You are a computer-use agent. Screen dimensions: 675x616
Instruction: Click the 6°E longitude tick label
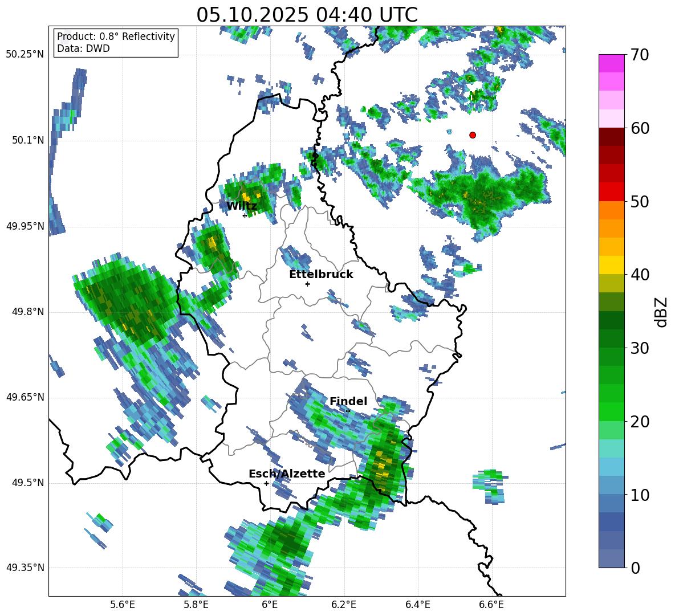[x=270, y=605]
